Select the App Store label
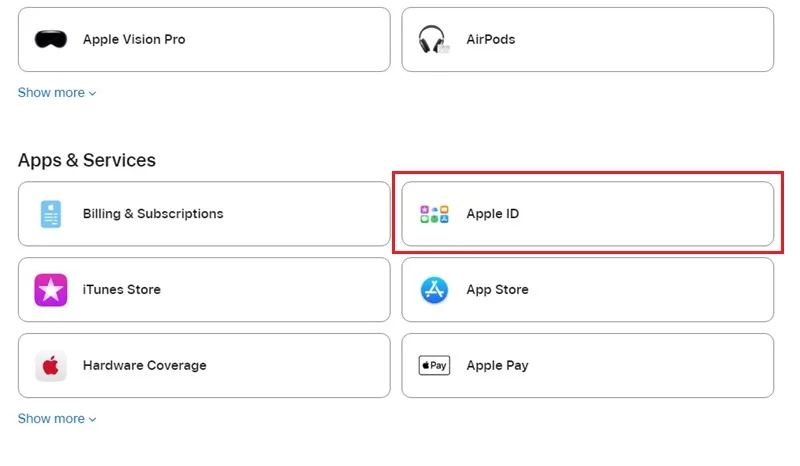The height and width of the screenshot is (466, 800). 497,290
